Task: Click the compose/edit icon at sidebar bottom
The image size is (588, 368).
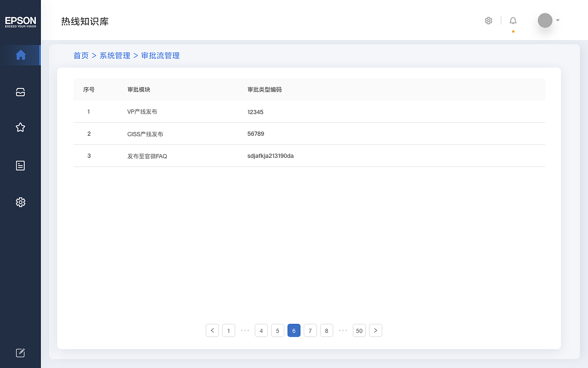Action: click(20, 352)
